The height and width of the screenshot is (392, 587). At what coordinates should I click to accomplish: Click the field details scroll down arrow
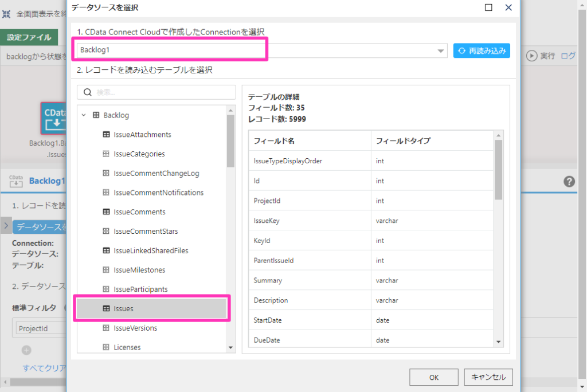pyautogui.click(x=498, y=342)
